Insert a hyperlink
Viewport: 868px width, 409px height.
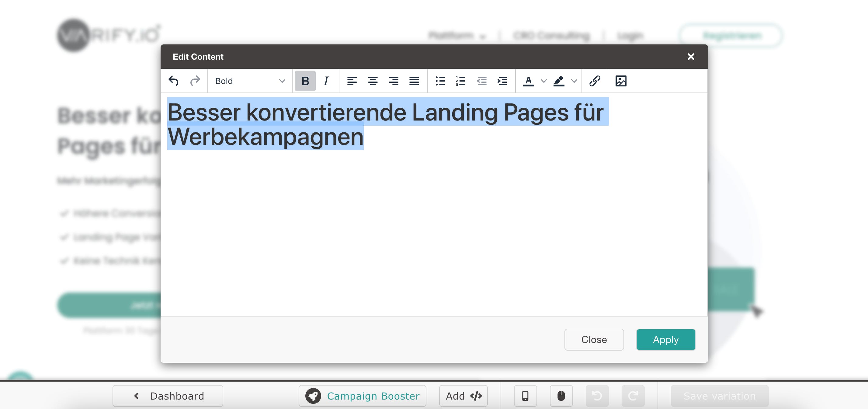click(x=595, y=81)
